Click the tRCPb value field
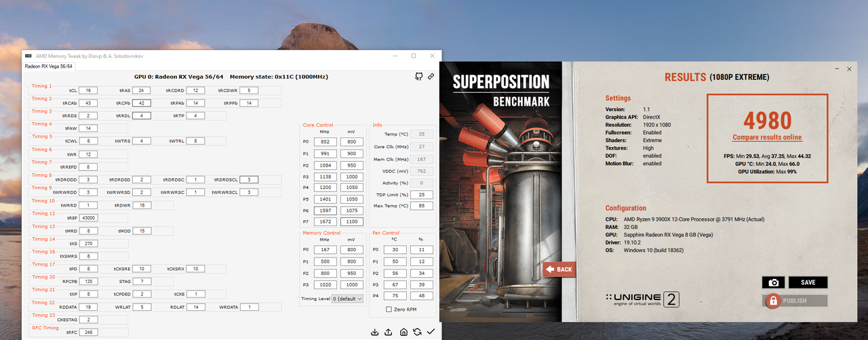The width and height of the screenshot is (868, 340). [141, 103]
